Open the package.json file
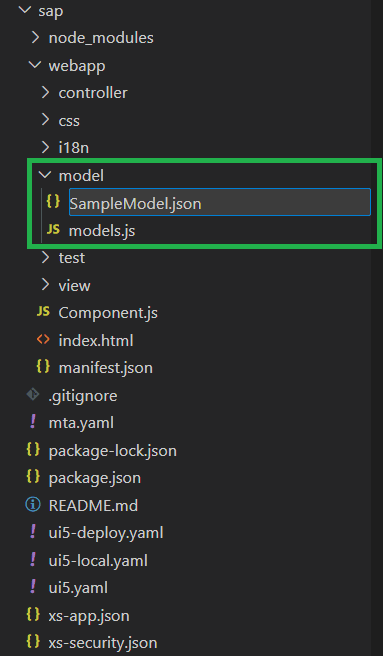This screenshot has width=383, height=656. 95,478
